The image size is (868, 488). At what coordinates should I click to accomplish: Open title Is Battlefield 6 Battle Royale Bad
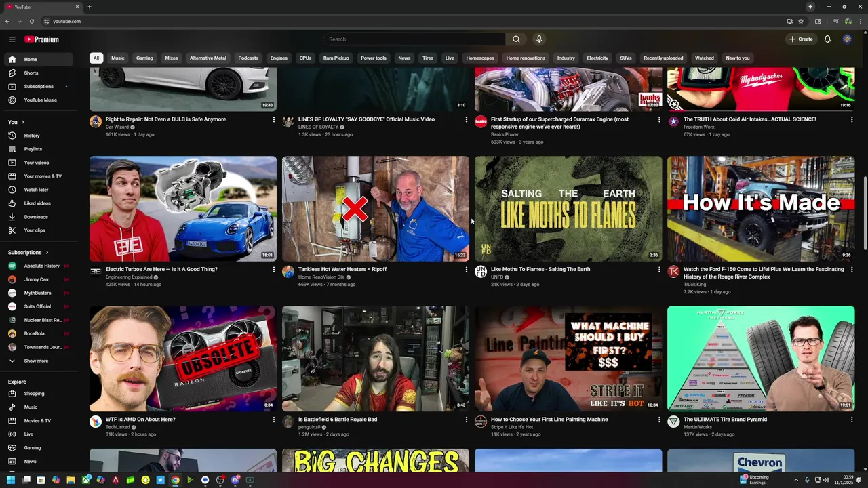pos(338,420)
